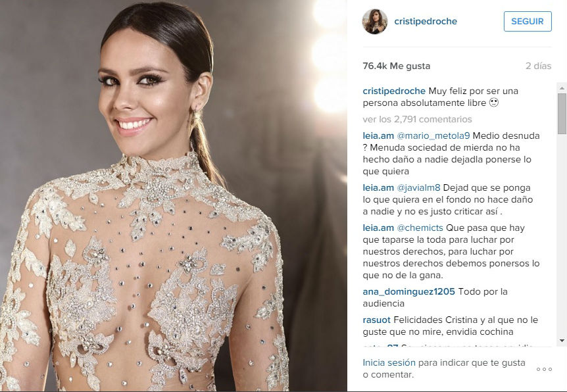Image resolution: width=567 pixels, height=392 pixels.
Task: Open the cristipedroche profile avatar
Action: pos(375,21)
